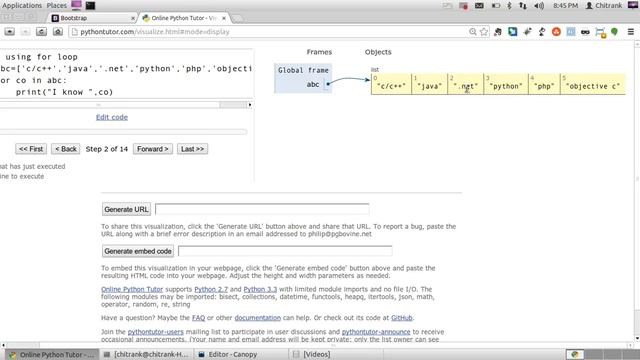This screenshot has width=640, height=360.
Task: Click the Generate embed code button
Action: [x=138, y=251]
